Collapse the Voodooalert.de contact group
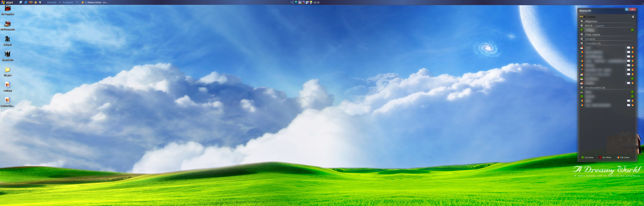The width and height of the screenshot is (644, 206). [x=582, y=88]
